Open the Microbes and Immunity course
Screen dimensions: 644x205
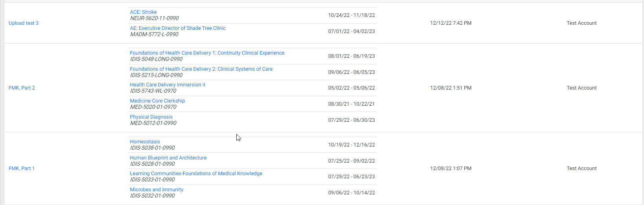click(x=156, y=190)
